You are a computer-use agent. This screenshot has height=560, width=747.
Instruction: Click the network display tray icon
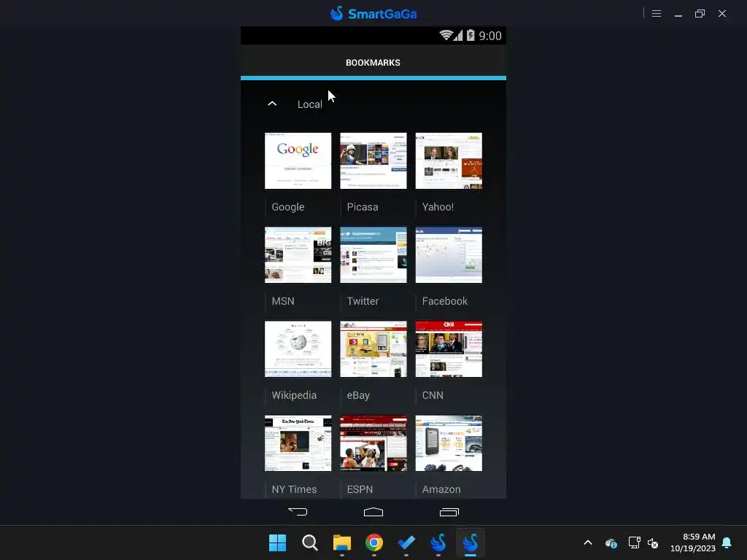(634, 542)
